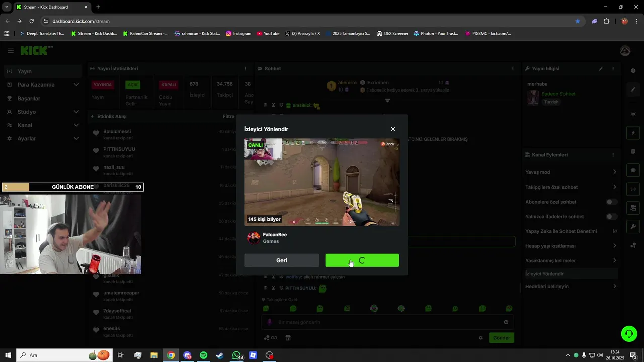Open the YouTube bookmark
Screen dimensions: 644x362
[268, 34]
